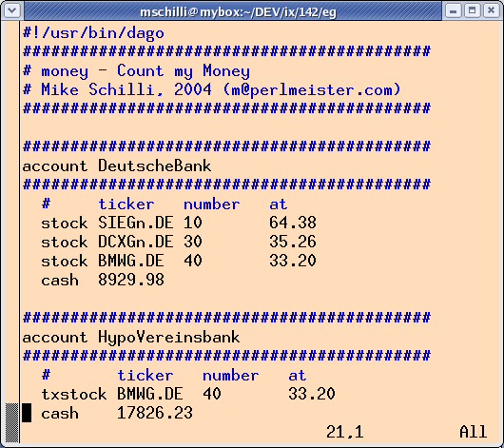Minimize the terminal window

click(x=454, y=10)
